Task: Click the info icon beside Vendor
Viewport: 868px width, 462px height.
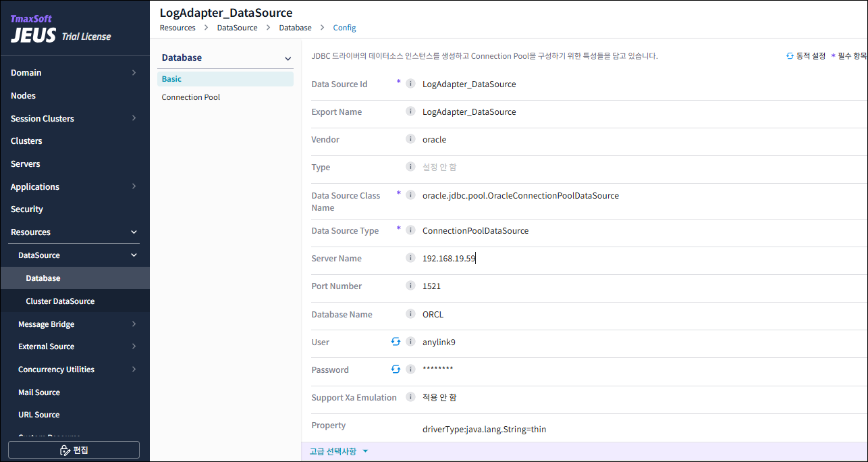Action: click(410, 139)
